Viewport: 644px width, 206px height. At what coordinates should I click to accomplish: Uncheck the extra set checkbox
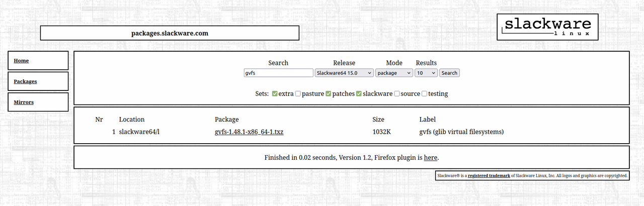point(275,93)
